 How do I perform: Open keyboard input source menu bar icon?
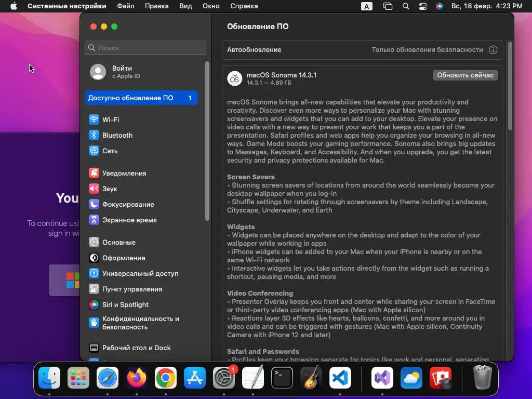pos(366,6)
